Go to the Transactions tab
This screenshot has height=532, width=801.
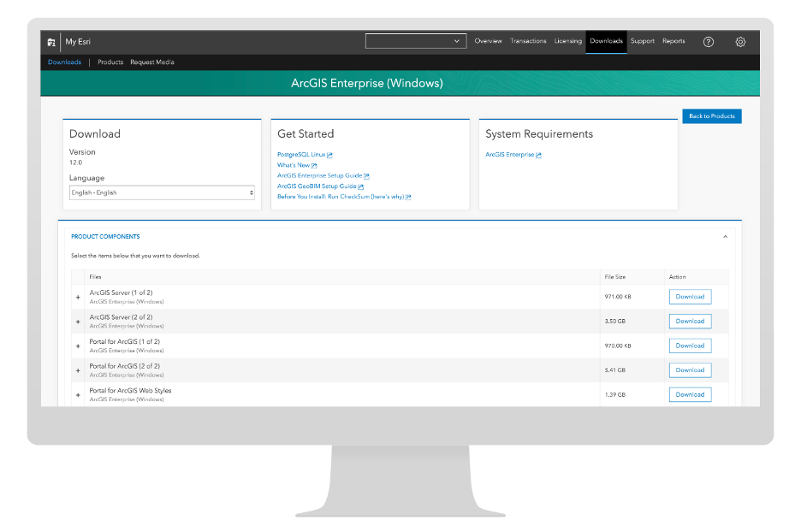[x=528, y=41]
